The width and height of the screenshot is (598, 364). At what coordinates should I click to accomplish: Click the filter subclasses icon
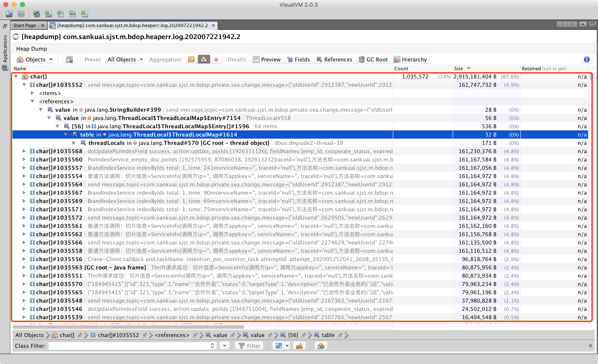(321, 346)
